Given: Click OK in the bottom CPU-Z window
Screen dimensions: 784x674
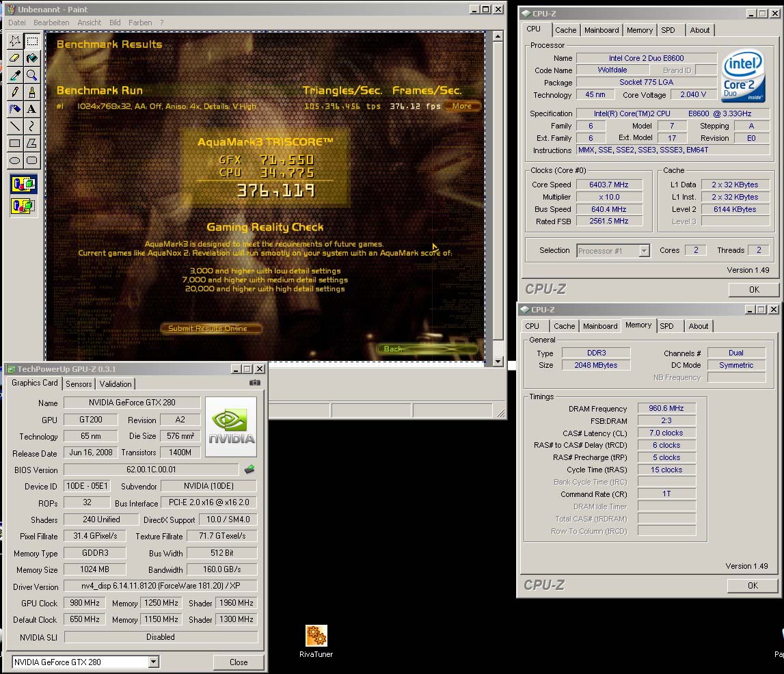Looking at the screenshot, I should point(753,586).
